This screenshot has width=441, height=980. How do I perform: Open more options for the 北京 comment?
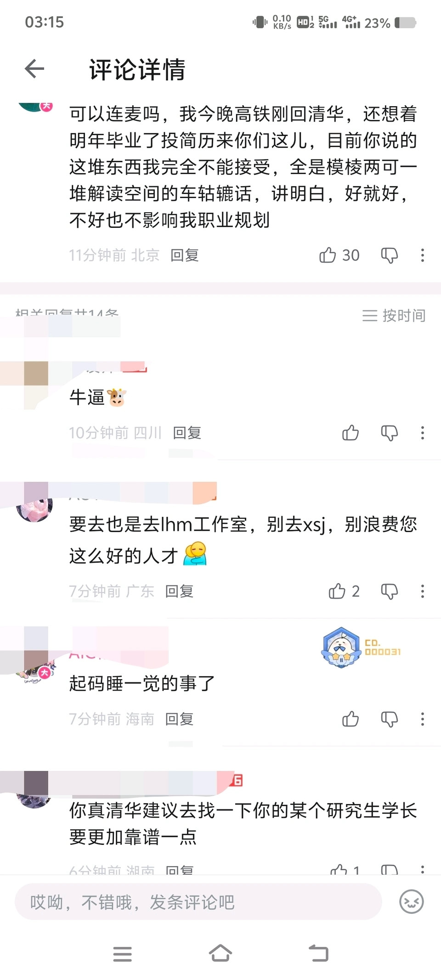point(423,255)
